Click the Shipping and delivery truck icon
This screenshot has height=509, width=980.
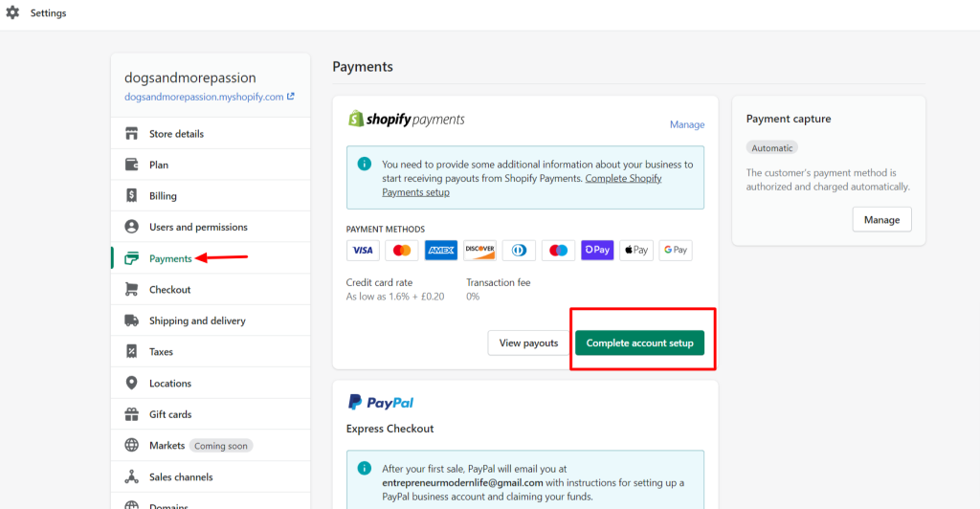[131, 321]
